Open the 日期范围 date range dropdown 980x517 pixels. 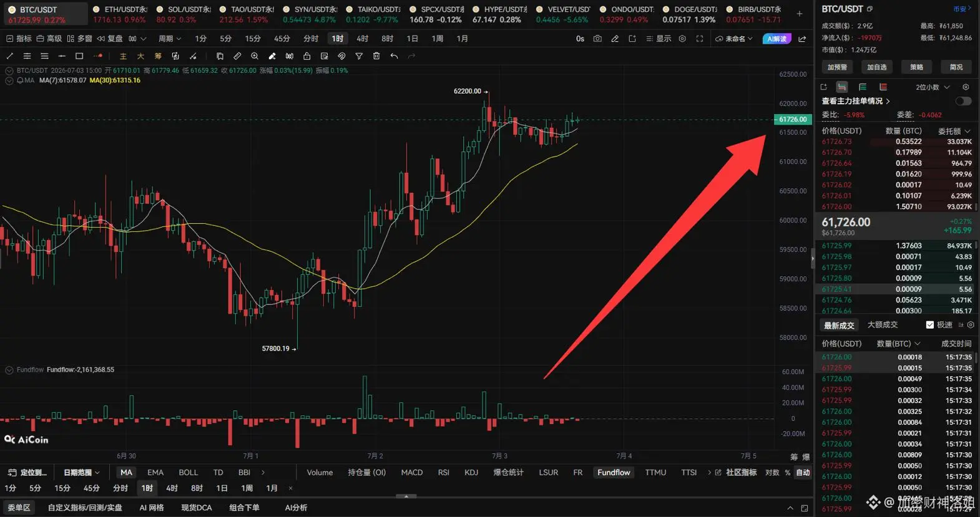pos(82,473)
